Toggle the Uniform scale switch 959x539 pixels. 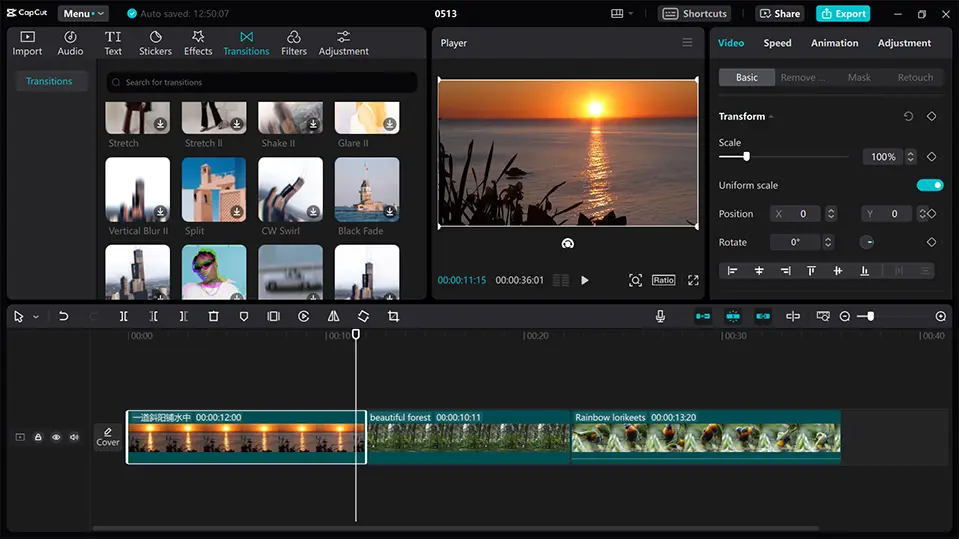pyautogui.click(x=929, y=185)
